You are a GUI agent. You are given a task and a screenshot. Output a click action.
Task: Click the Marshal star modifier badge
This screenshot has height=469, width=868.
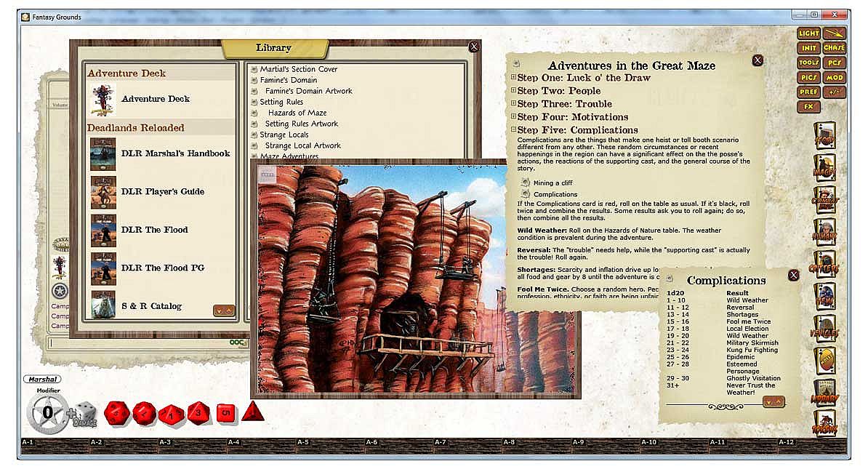[x=47, y=413]
